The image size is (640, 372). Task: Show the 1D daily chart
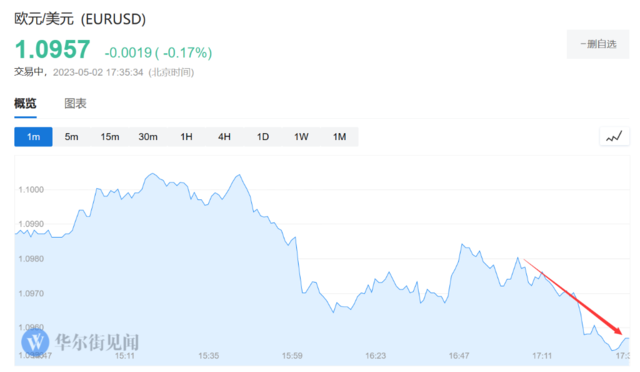(263, 137)
